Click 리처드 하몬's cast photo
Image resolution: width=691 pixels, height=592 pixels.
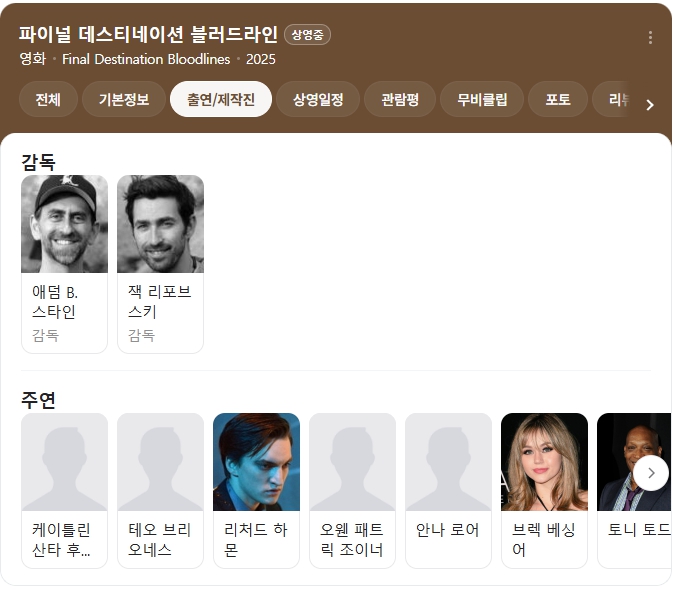pos(256,462)
